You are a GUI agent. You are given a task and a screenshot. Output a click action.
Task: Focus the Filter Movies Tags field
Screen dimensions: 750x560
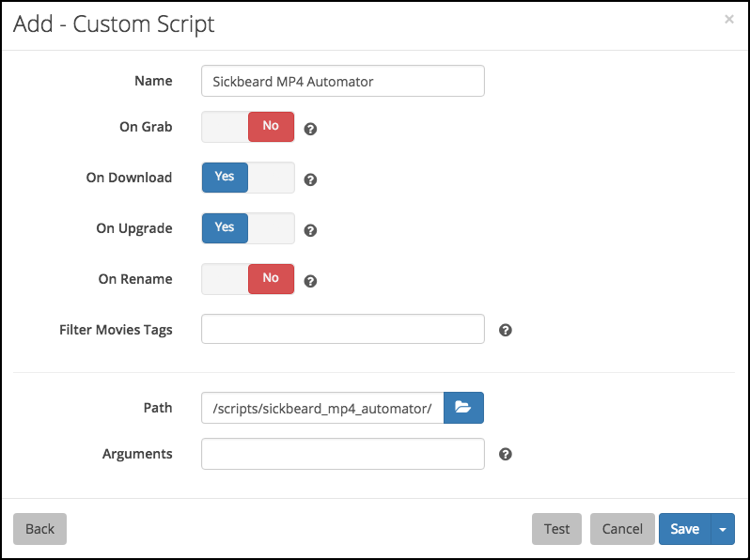point(343,329)
